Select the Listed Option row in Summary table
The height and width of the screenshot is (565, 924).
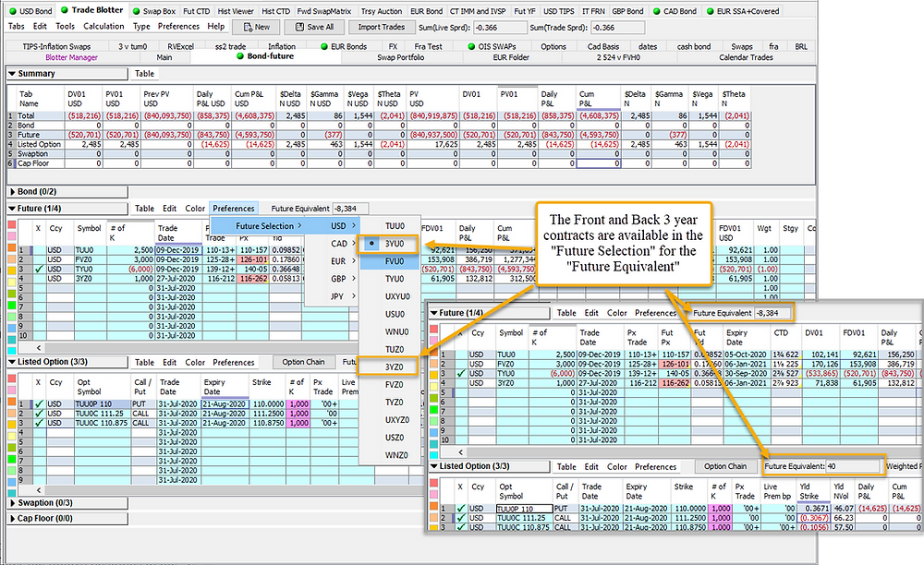point(379,145)
